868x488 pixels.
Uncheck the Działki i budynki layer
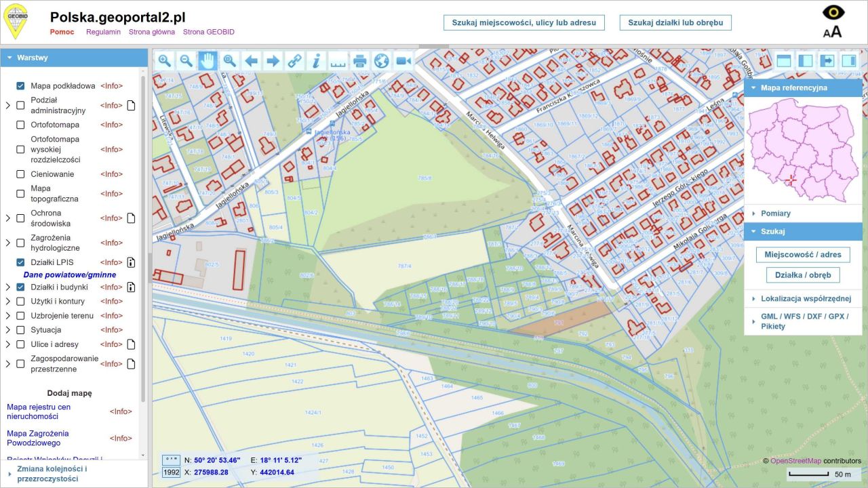tap(20, 287)
